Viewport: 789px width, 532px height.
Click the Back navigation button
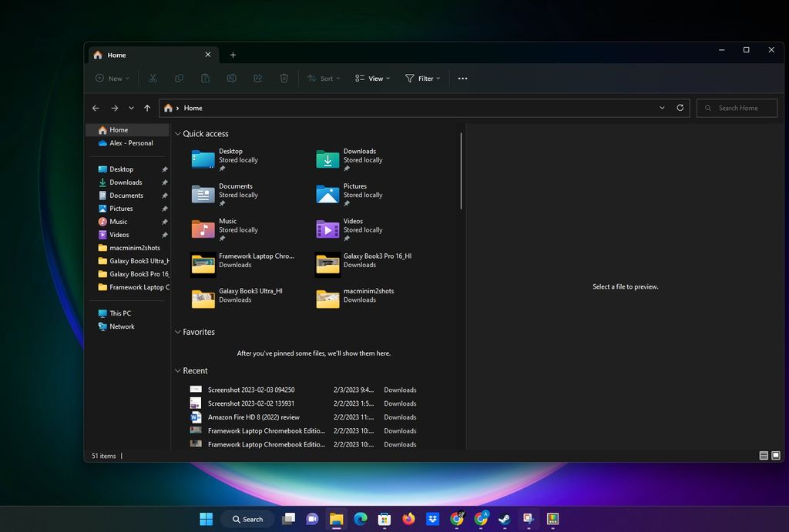[x=96, y=108]
